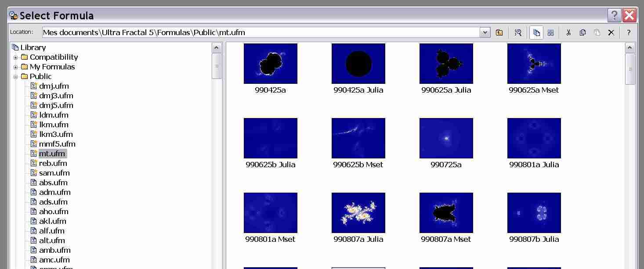Select the Library root node

point(33,47)
